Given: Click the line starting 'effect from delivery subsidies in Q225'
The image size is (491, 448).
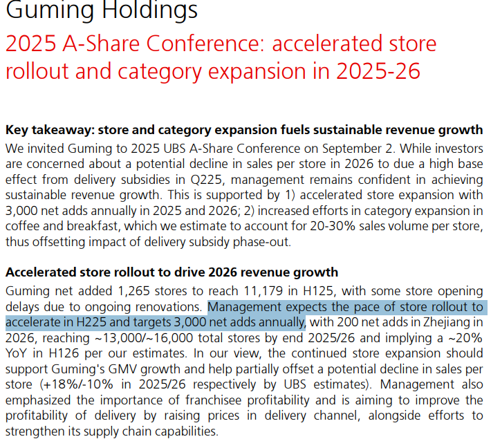Looking at the screenshot, I should coord(244,179).
